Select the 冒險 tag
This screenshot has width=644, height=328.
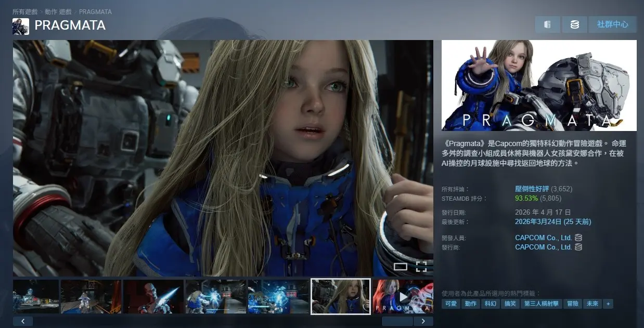(x=572, y=304)
